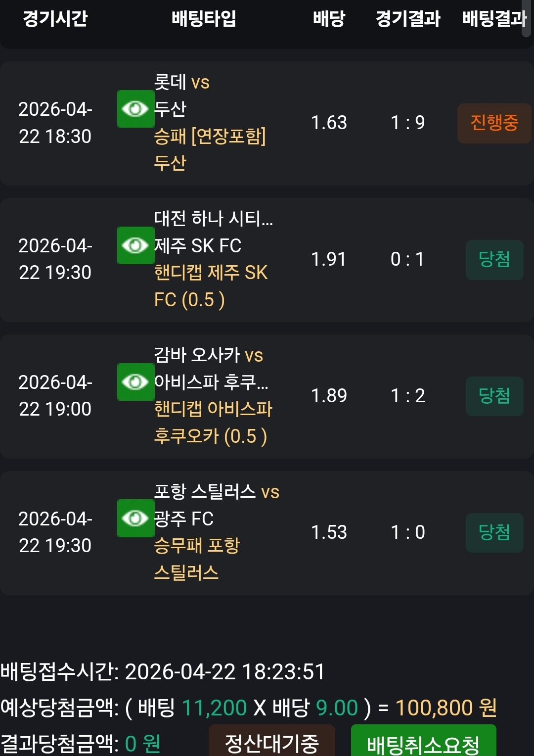Click the 경기시간 column header
The image size is (534, 756).
(55, 19)
